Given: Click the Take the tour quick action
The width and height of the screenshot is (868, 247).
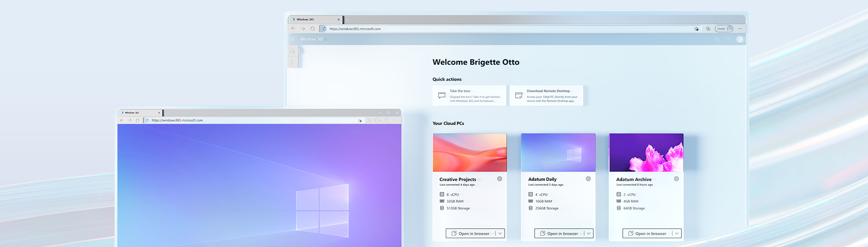Looking at the screenshot, I should coord(469,96).
